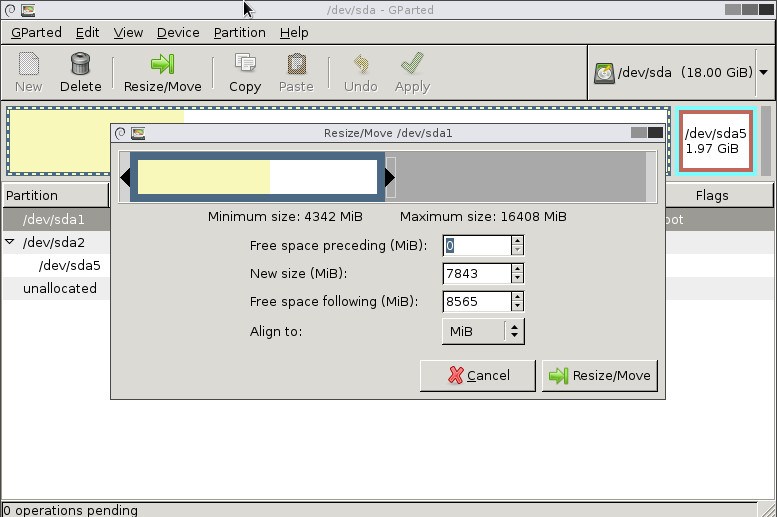Click the GParted app icon in main title bar
Image resolution: width=777 pixels, height=517 pixels.
click(28, 10)
